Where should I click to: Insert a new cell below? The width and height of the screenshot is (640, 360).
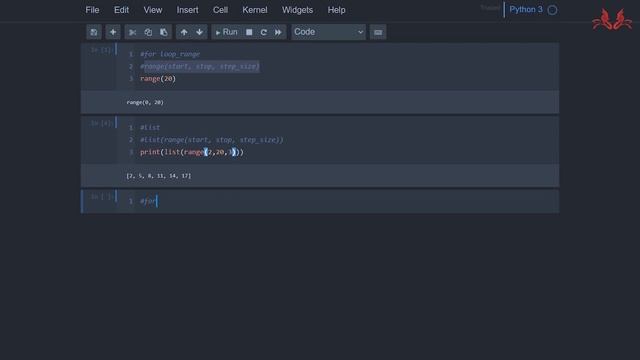[x=113, y=32]
